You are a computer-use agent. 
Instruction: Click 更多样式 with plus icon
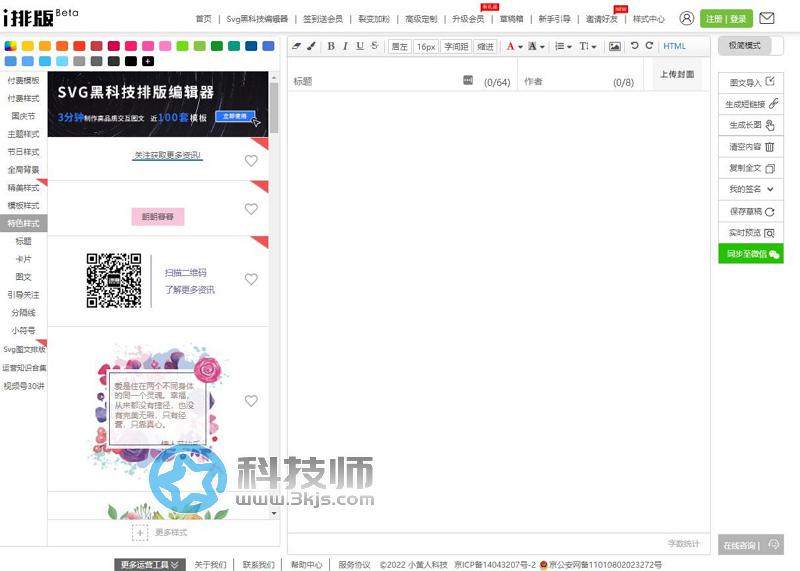[x=160, y=532]
